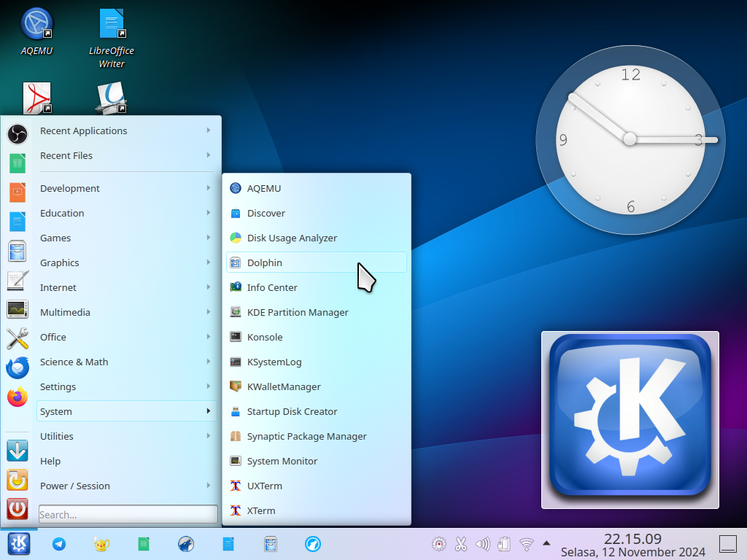The width and height of the screenshot is (747, 560).
Task: Open LibreOffice Writer from the taskbar
Action: [228, 544]
